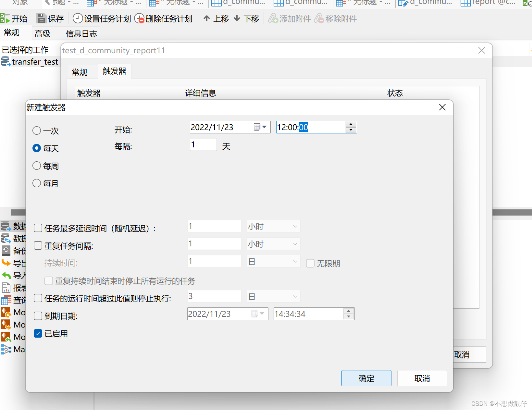Open the General (常规) tab in task dialog
532x410 pixels.
coord(80,72)
